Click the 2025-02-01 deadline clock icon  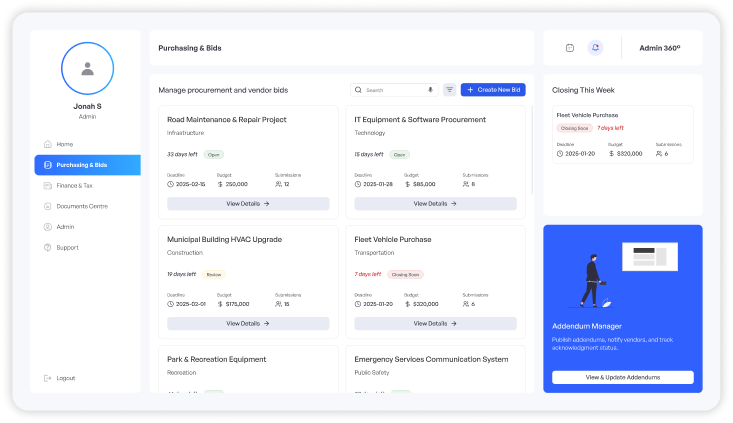click(x=171, y=304)
